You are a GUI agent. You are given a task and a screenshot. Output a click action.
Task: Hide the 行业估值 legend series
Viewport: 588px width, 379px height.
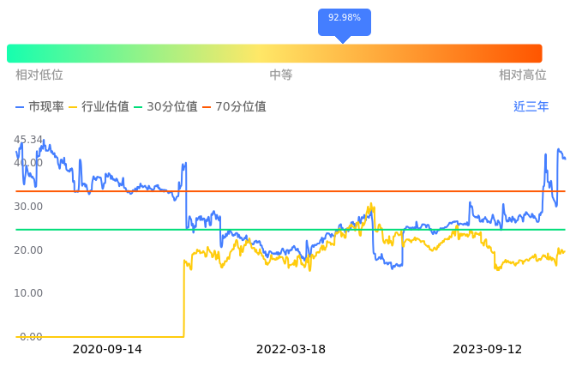[99, 107]
